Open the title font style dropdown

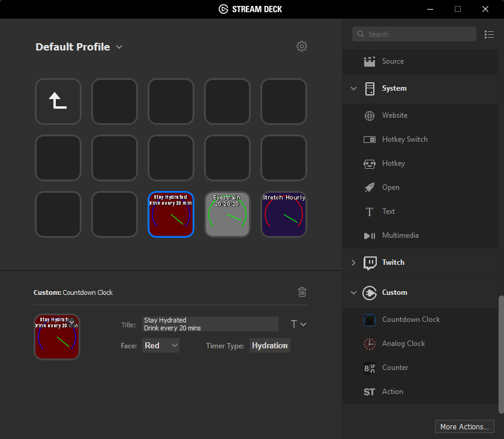(298, 324)
